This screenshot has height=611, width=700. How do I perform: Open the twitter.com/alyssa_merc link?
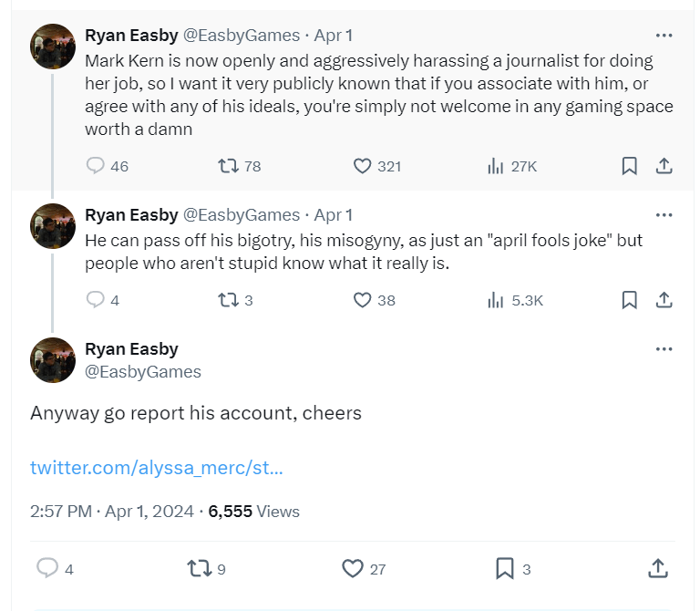pos(156,468)
